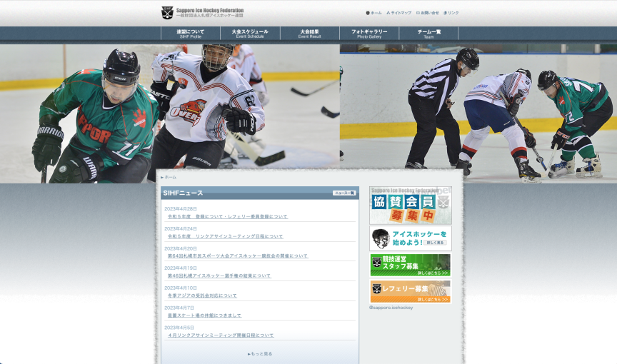Open the サイトマップ (sitemap) header link

399,13
